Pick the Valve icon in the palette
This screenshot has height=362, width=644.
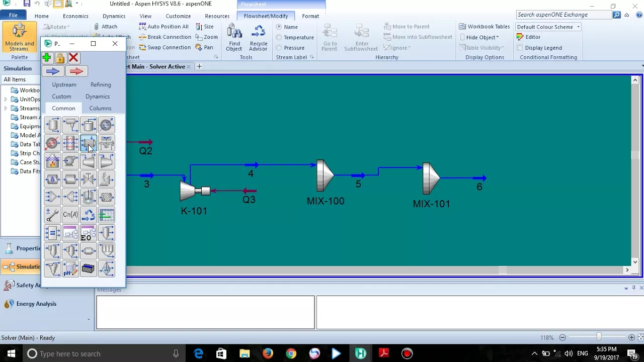89,179
